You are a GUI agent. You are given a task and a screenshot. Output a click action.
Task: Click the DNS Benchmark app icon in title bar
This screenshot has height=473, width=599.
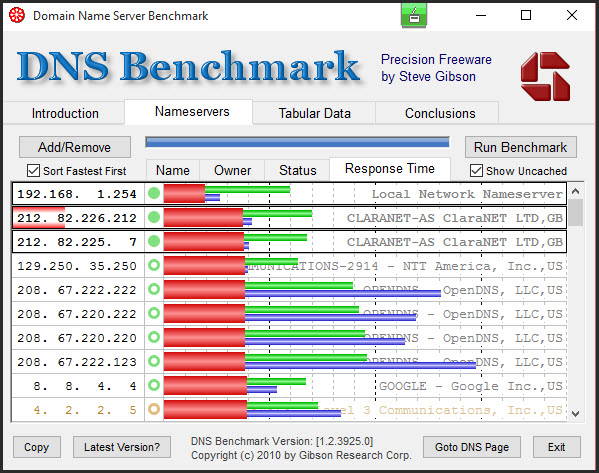17,15
